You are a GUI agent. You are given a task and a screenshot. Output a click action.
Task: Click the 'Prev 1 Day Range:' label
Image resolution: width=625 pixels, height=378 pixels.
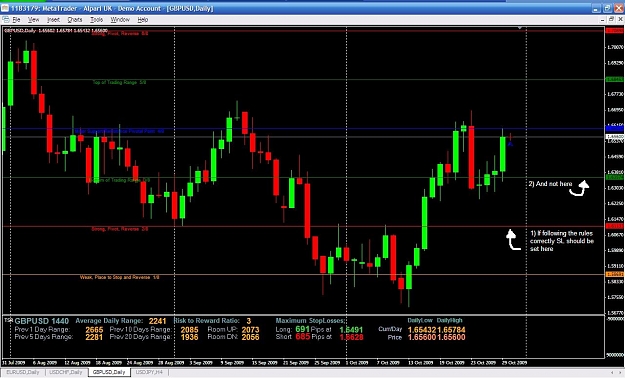42,330
